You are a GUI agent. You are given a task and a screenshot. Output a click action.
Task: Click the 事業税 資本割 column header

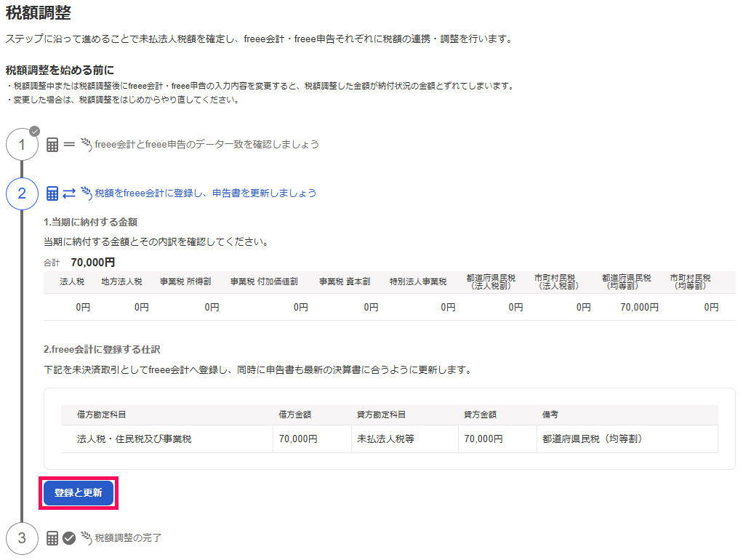pos(345,281)
